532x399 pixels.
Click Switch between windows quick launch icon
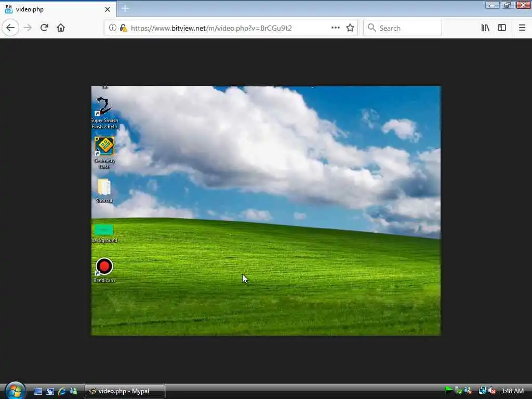[50, 391]
